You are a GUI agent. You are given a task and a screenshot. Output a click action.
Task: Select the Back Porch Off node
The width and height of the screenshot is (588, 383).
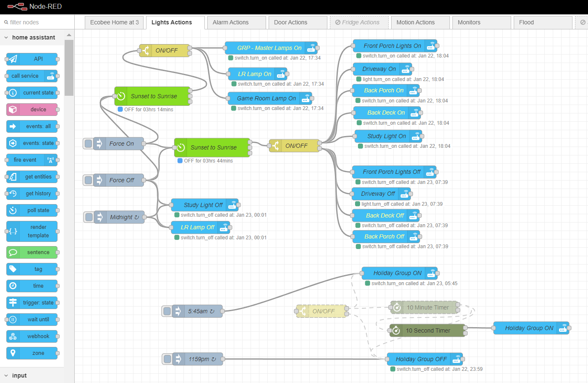pyautogui.click(x=386, y=236)
